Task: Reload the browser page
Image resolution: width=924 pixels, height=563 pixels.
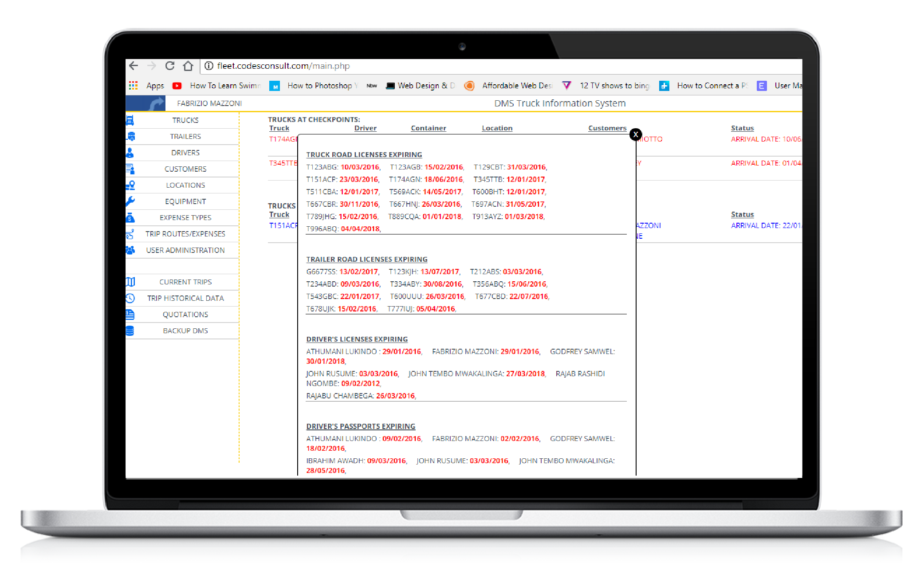Action: 170,66
